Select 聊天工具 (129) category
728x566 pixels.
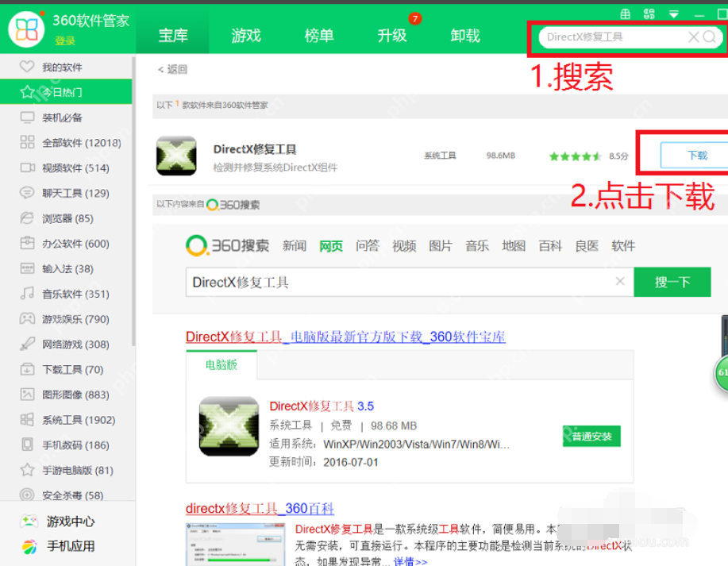(x=66, y=193)
